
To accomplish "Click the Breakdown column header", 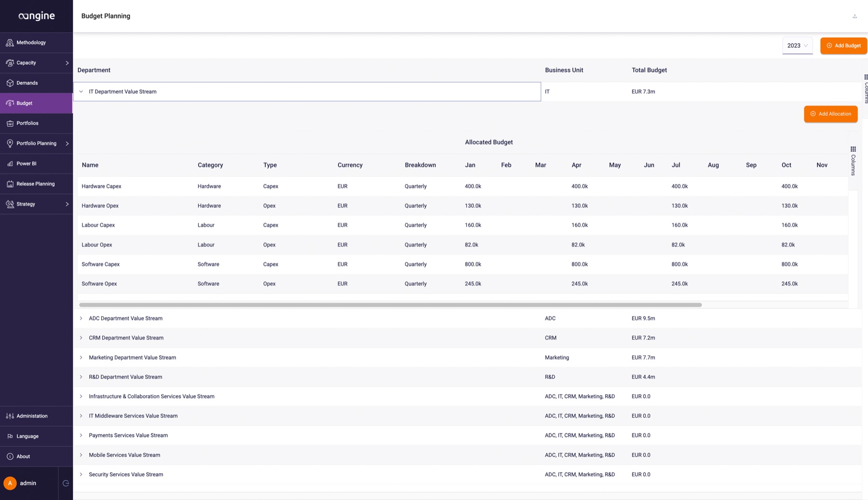I will 420,165.
